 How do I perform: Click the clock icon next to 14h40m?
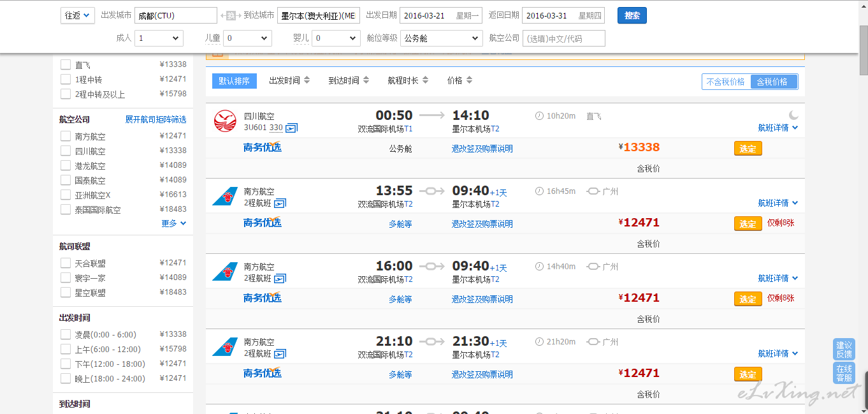click(540, 267)
